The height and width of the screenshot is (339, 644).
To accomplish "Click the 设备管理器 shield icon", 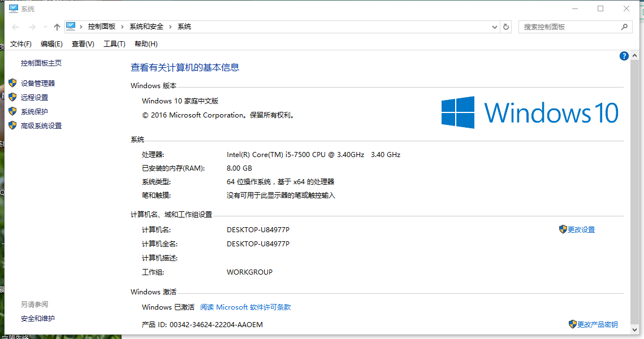I will pos(13,83).
